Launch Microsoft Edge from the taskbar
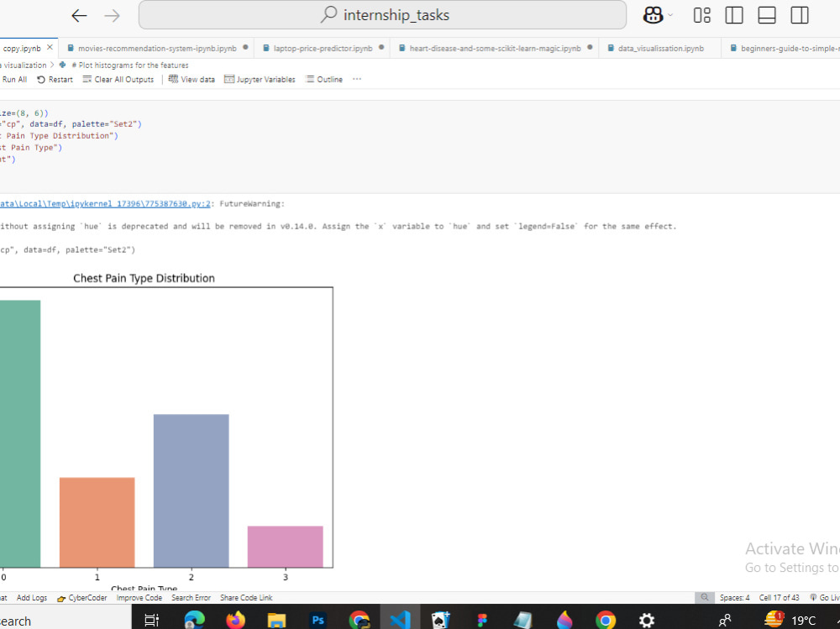The width and height of the screenshot is (840, 629). click(194, 620)
